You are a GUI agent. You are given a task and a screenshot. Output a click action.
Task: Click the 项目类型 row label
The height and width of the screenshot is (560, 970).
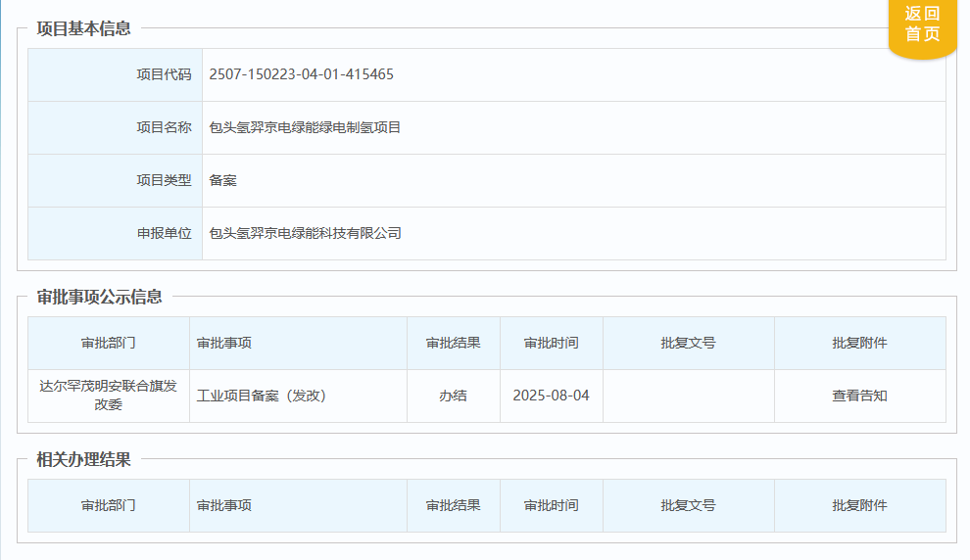point(164,180)
